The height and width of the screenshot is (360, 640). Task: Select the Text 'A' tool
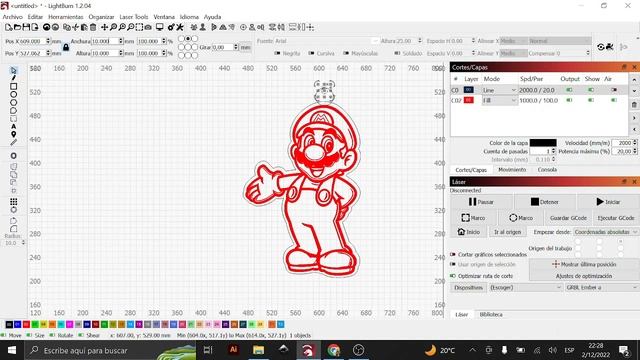[x=13, y=126]
